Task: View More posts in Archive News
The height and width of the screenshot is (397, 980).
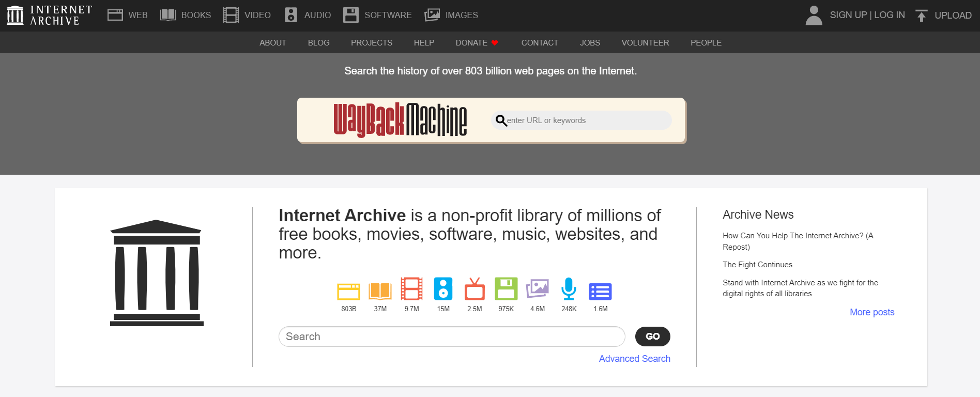Action: point(871,312)
